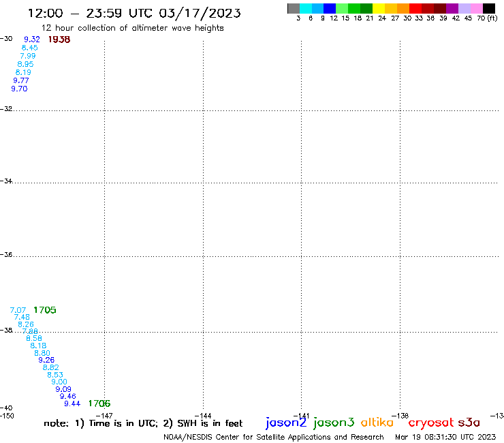The height and width of the screenshot is (443, 504).
Task: Click the wave height reading 7.99
Action: [x=28, y=56]
